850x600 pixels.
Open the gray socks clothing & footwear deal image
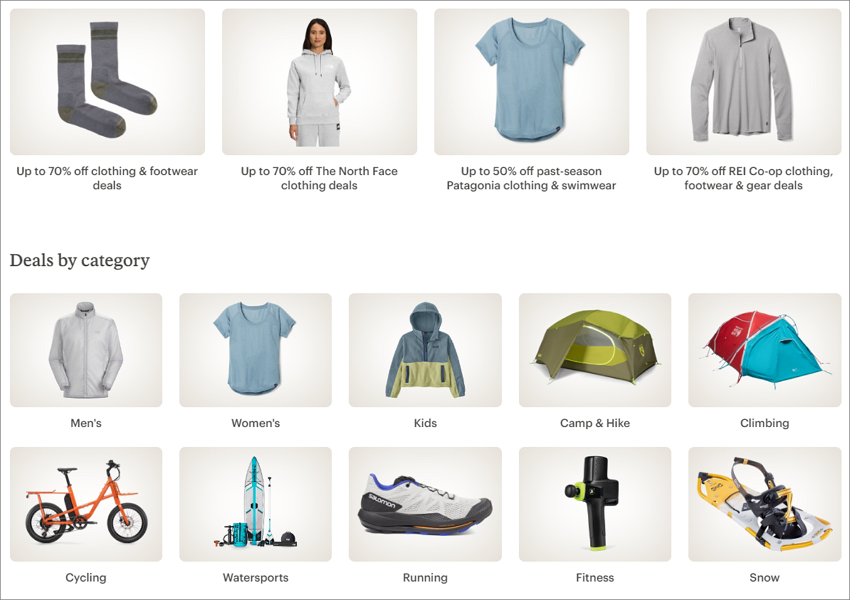coord(107,82)
